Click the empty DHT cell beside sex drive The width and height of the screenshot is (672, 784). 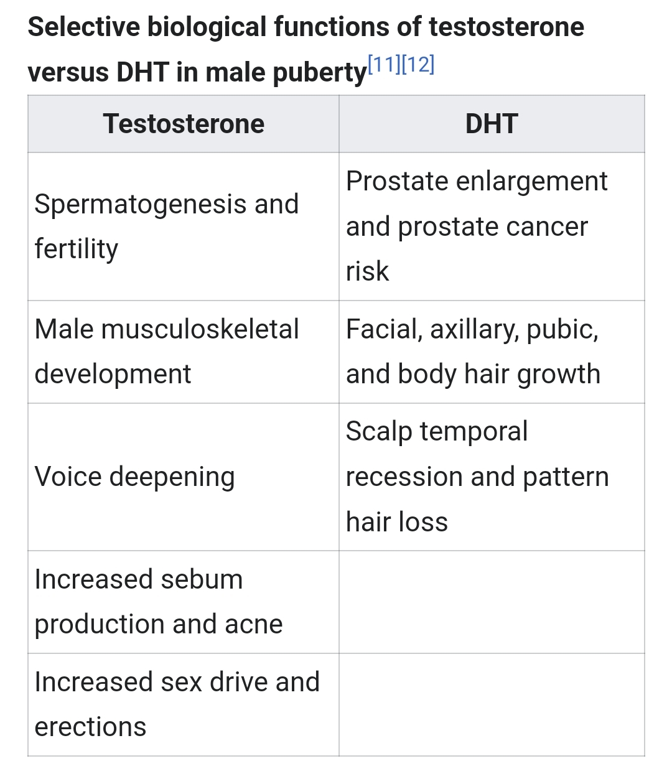click(492, 704)
